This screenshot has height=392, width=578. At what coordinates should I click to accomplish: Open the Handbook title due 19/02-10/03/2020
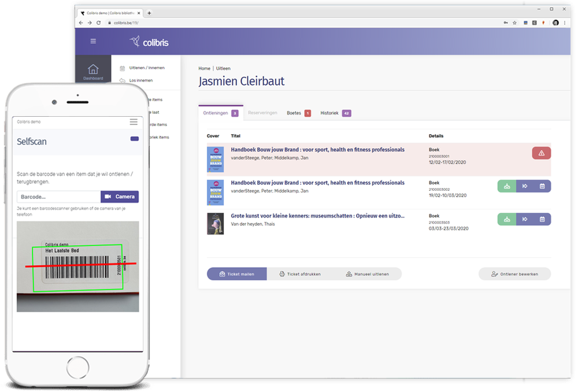click(317, 183)
